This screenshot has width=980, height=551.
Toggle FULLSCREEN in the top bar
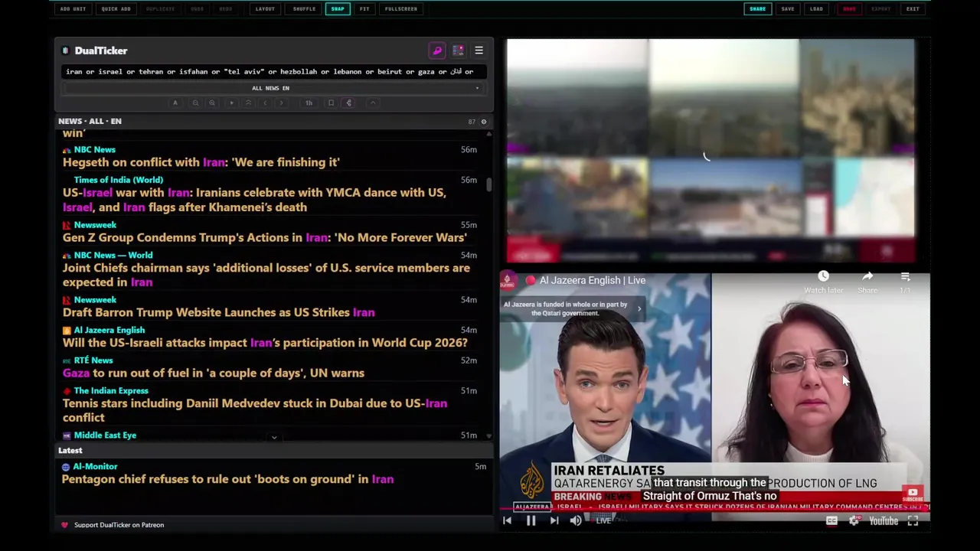coord(401,9)
